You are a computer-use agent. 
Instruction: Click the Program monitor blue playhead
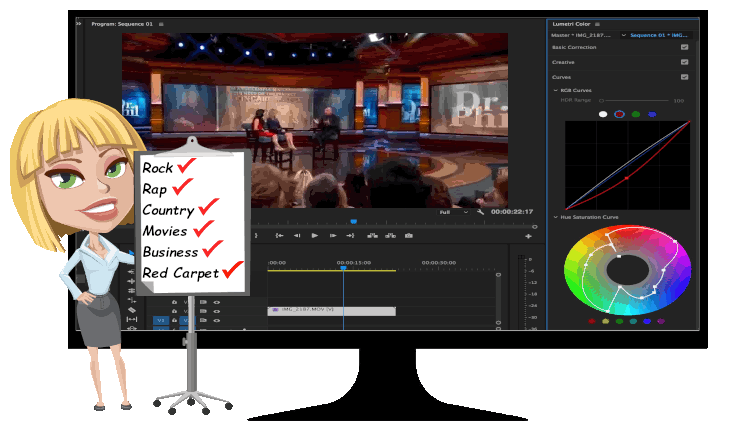coord(354,221)
